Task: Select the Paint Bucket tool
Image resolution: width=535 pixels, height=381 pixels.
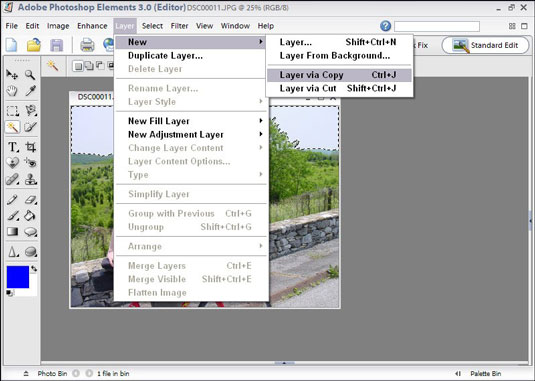Action: coord(30,216)
